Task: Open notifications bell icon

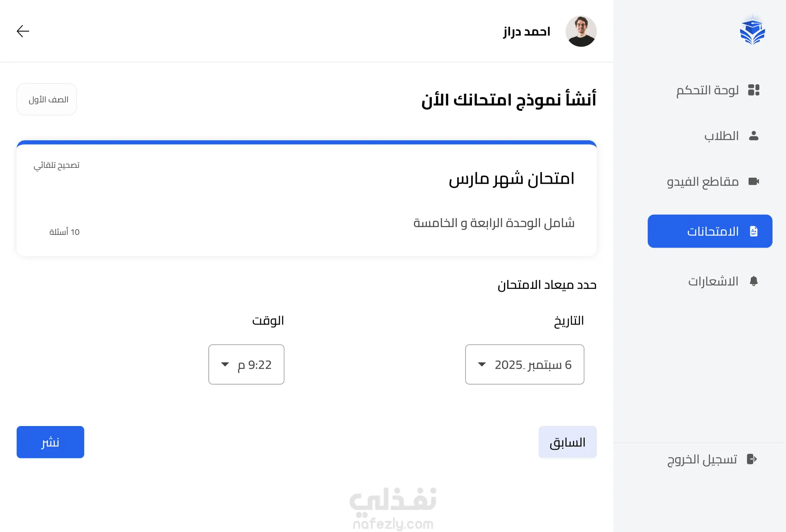Action: coord(754,281)
